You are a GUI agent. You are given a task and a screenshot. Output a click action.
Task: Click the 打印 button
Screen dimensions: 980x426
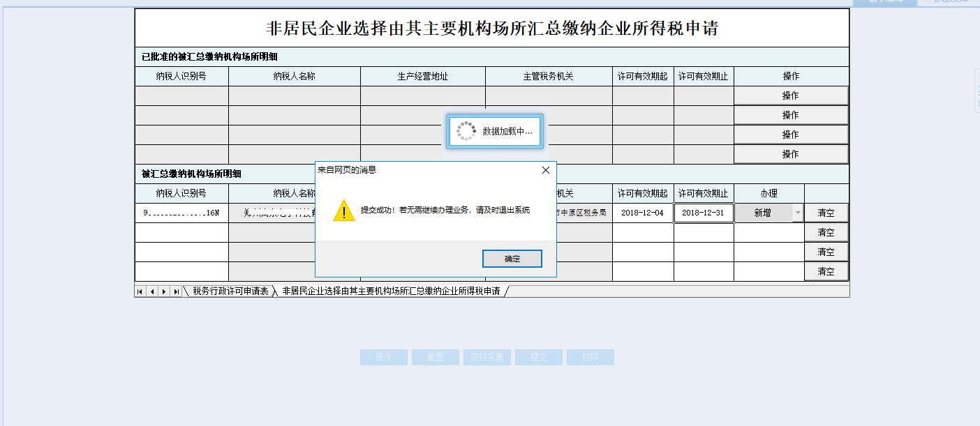click(x=590, y=356)
